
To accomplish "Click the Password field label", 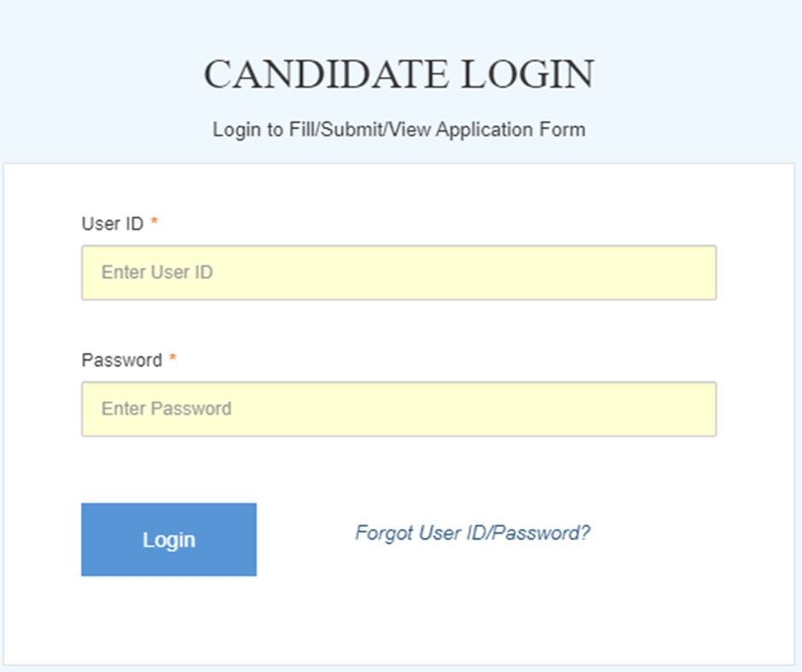I will 122,361.
